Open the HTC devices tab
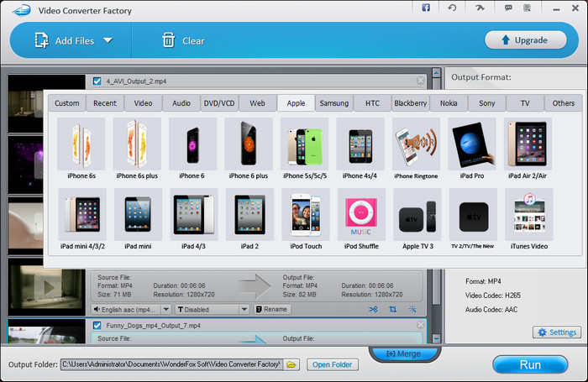Screen dimensions: 588x382 click(x=372, y=103)
